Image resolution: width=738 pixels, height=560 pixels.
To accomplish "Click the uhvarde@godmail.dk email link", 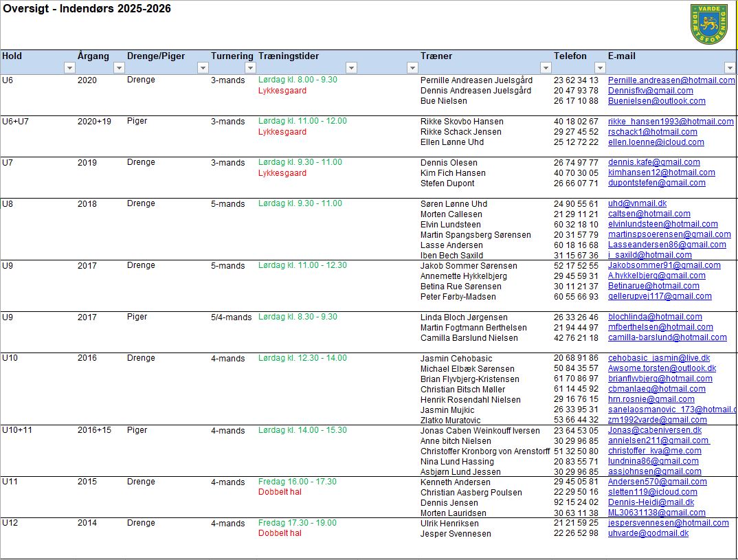I will 648,534.
